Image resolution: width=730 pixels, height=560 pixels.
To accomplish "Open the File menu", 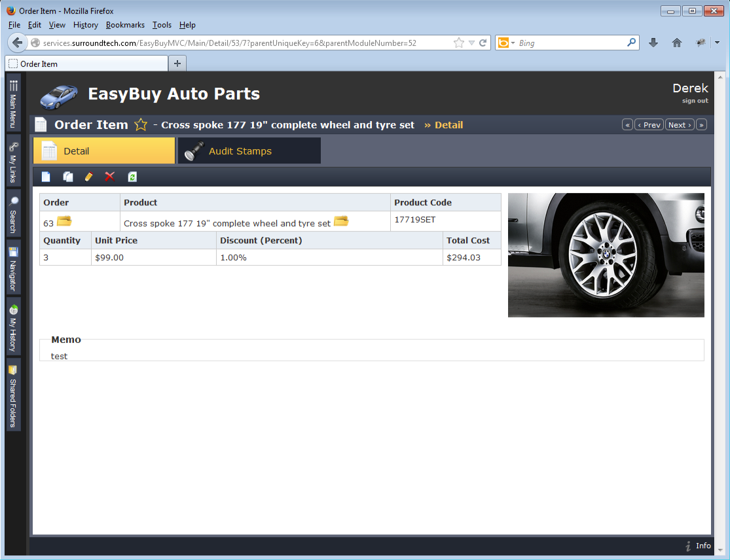I will [14, 25].
